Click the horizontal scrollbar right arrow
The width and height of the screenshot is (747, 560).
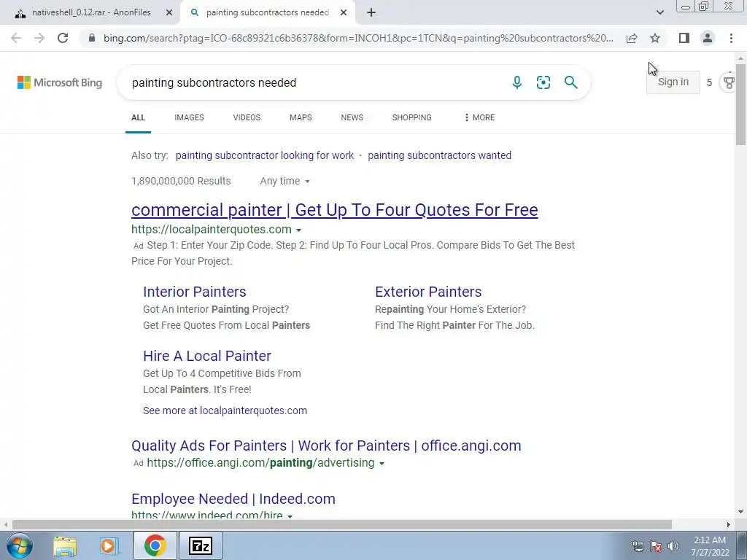tap(729, 524)
